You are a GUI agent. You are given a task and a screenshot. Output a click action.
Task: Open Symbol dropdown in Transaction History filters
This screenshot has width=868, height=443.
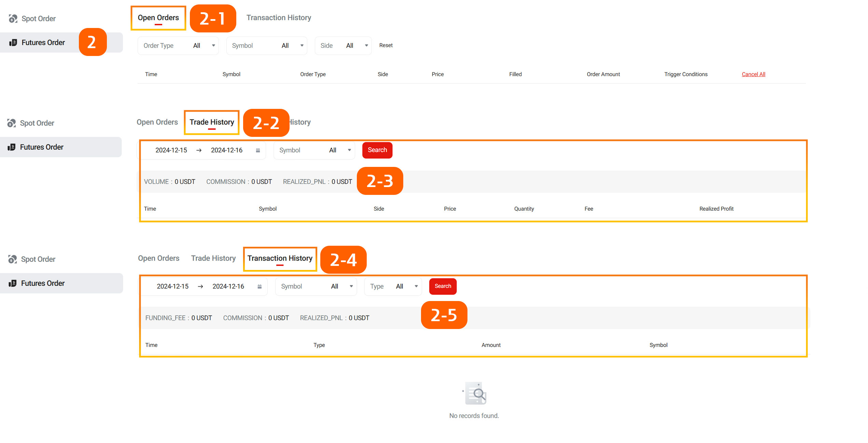316,286
